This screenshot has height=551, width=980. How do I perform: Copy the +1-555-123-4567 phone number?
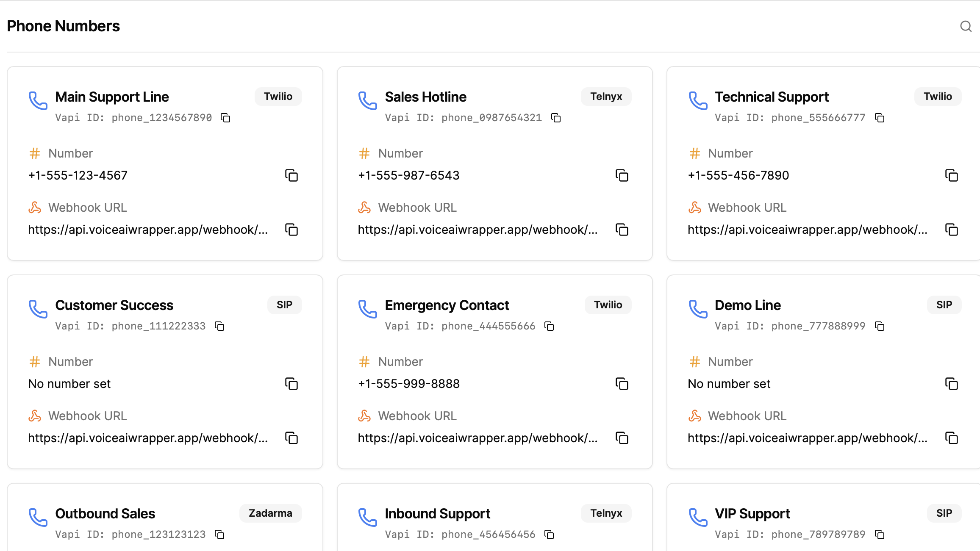coord(292,175)
